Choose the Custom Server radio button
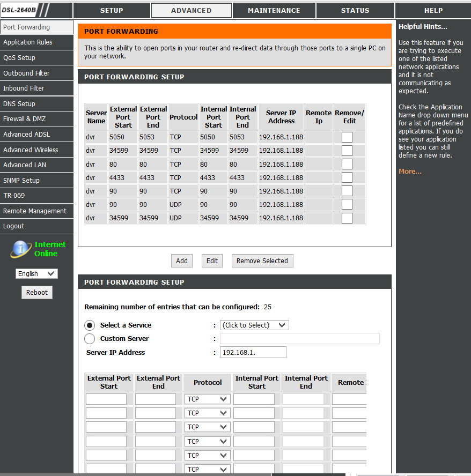Screen dimensions: 471x476 90,338
